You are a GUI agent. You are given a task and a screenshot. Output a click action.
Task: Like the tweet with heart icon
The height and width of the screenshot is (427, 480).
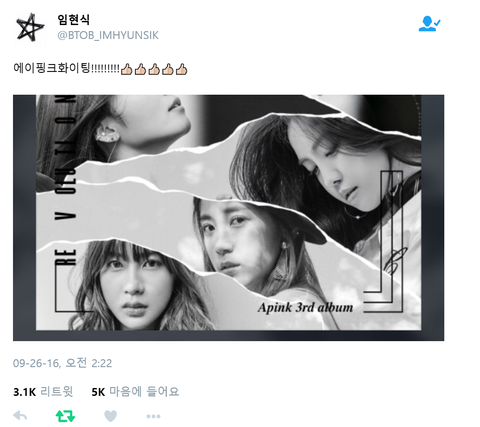point(110,416)
